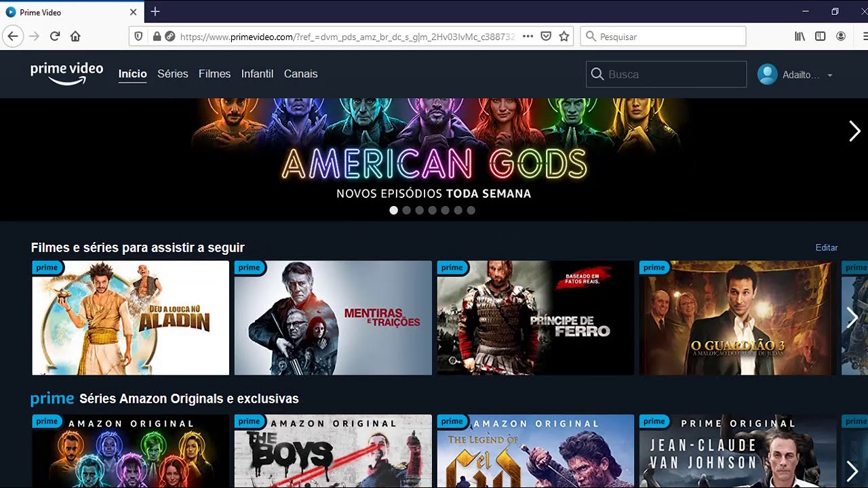Expand the Adailto account dropdown arrow
Image resolution: width=868 pixels, height=488 pixels.
point(830,75)
